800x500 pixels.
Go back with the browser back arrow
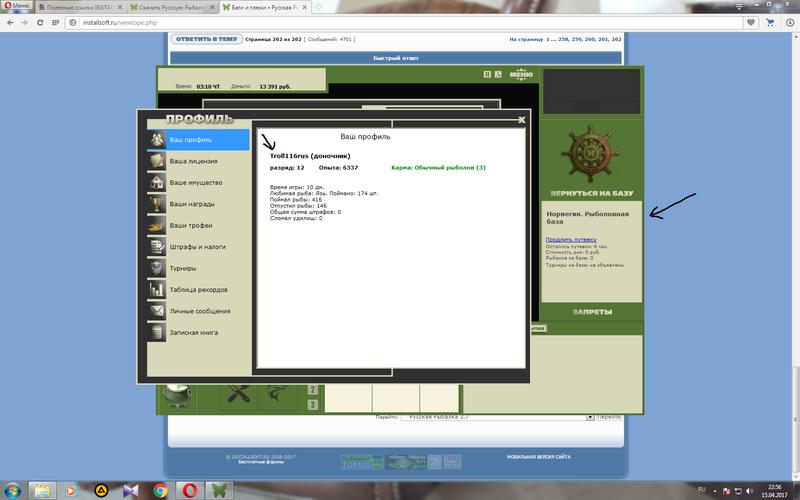(10, 22)
